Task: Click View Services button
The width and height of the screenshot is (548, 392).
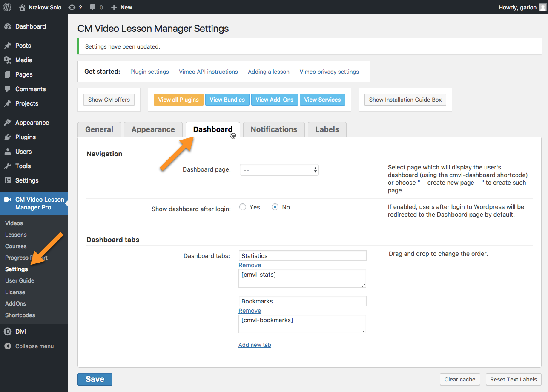Action: tap(322, 100)
